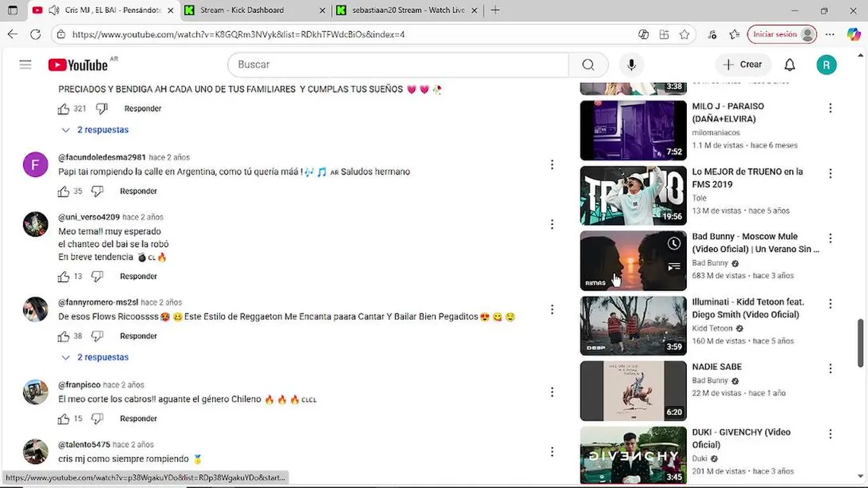The image size is (868, 488).
Task: Open the YouTube hamburger guide menu
Action: (x=25, y=64)
